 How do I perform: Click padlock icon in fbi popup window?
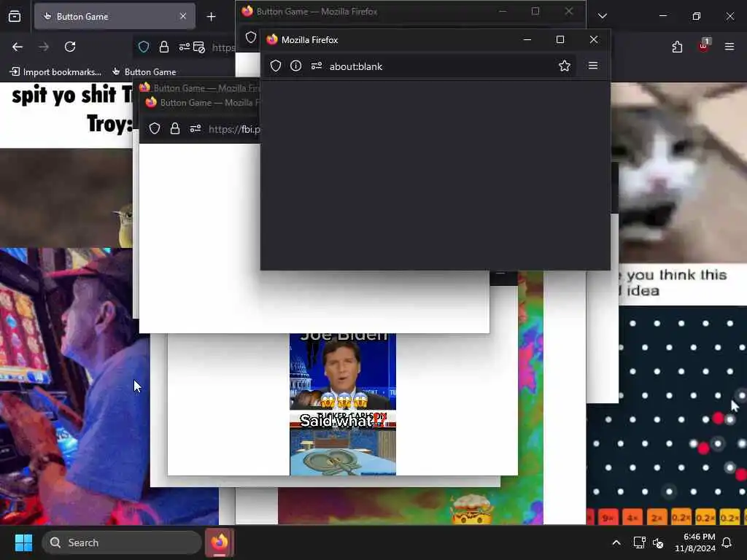click(x=175, y=128)
